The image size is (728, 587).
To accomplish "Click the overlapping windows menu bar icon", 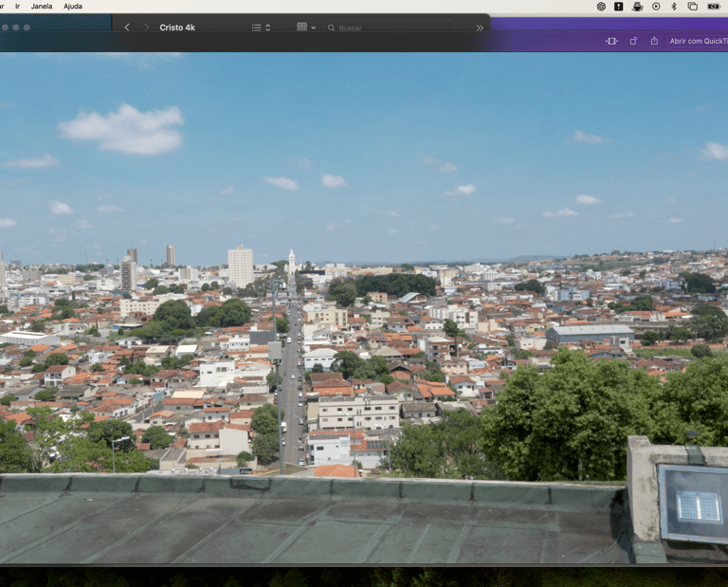I will click(692, 7).
